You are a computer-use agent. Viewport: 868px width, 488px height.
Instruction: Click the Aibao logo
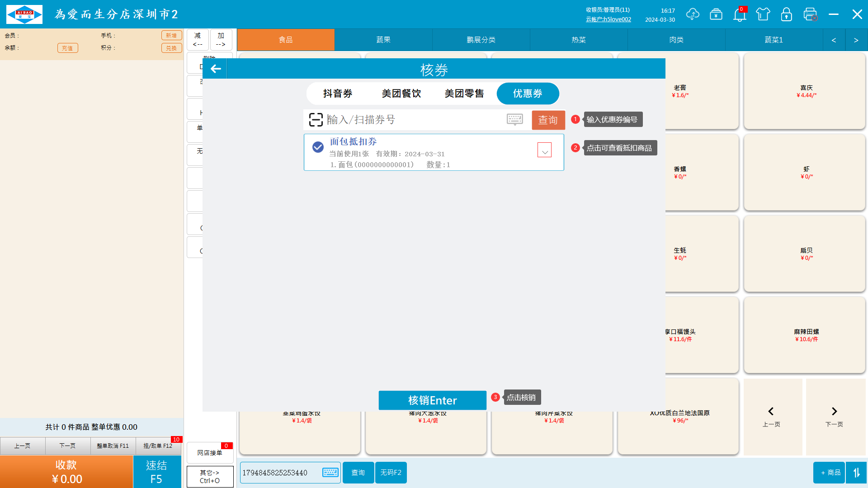[24, 14]
